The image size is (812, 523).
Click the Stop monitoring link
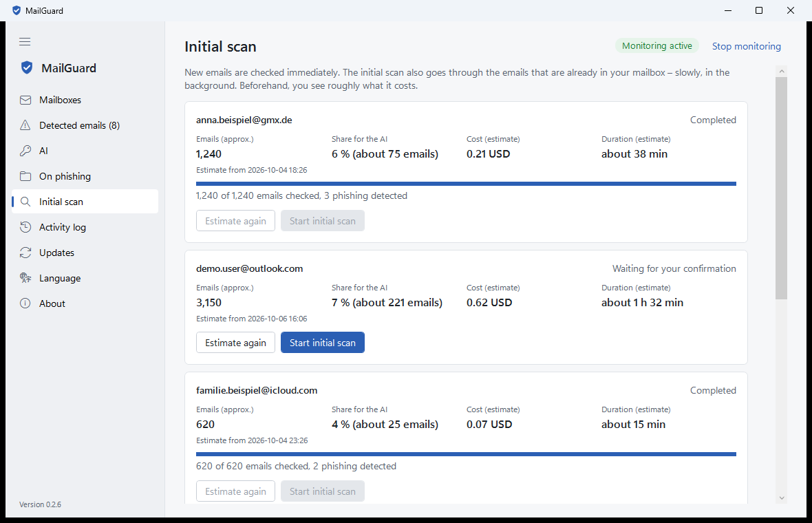click(x=746, y=46)
